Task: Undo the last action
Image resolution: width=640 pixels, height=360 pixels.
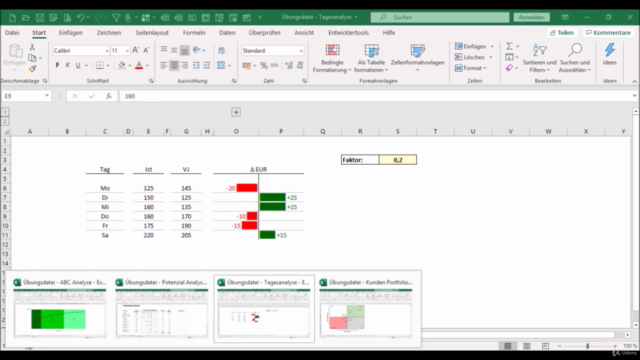Action: (80, 18)
